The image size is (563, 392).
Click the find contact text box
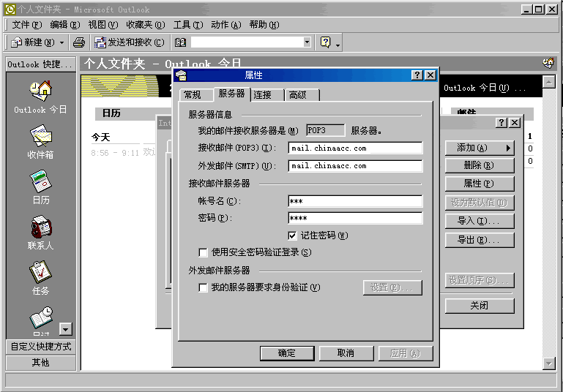click(x=247, y=42)
